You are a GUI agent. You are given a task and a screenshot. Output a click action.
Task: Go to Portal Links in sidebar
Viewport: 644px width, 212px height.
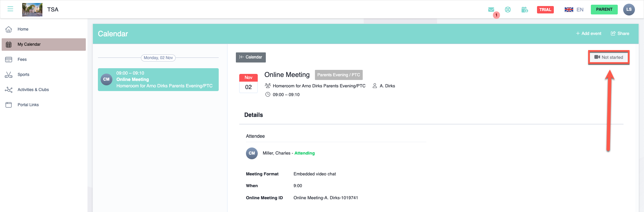click(28, 105)
